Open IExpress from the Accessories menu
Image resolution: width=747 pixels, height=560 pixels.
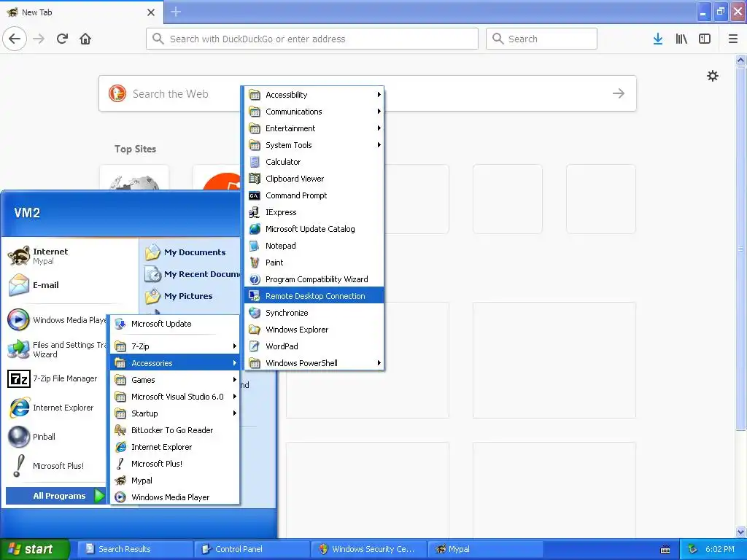[x=314, y=212]
